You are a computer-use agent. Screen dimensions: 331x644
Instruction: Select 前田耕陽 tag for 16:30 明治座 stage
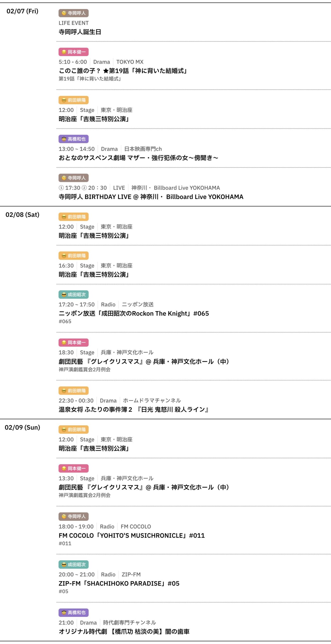click(x=73, y=256)
